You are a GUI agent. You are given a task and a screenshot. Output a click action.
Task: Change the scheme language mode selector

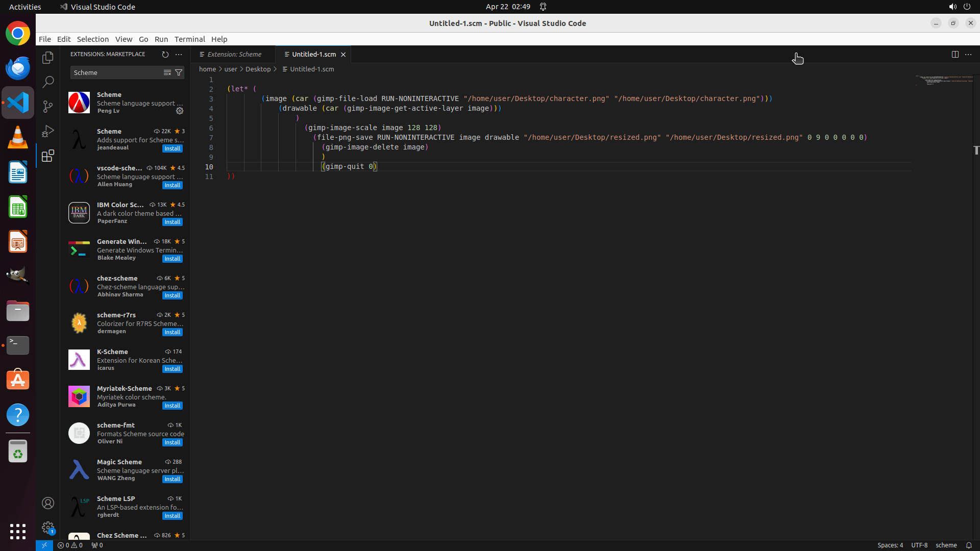[x=946, y=545]
